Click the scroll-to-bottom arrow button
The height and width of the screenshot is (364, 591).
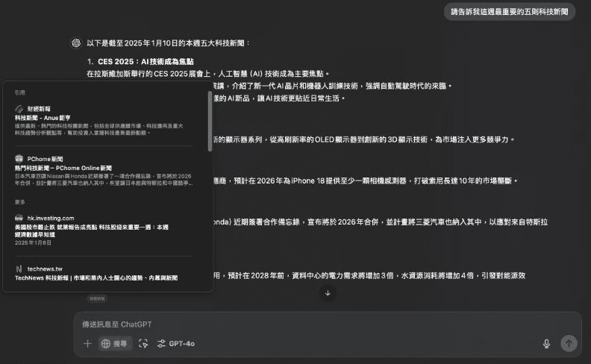[x=328, y=293]
